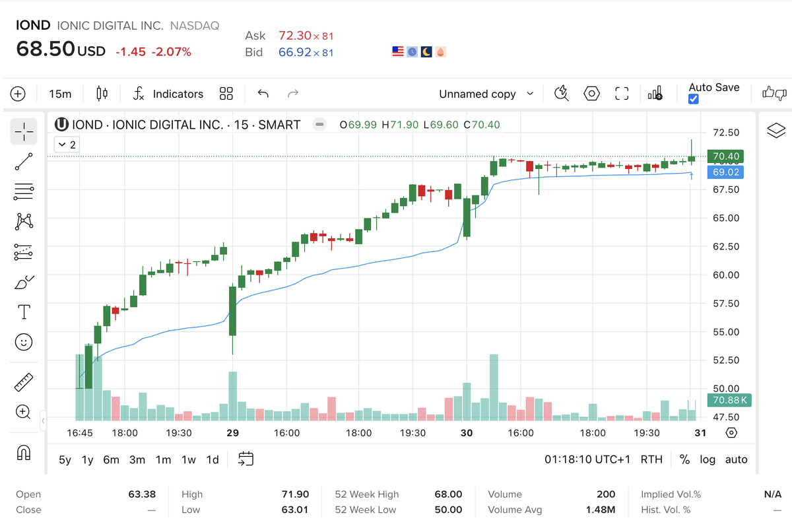Click the thumbs up/down feedback icon
This screenshot has width=792, height=532.
click(x=775, y=93)
